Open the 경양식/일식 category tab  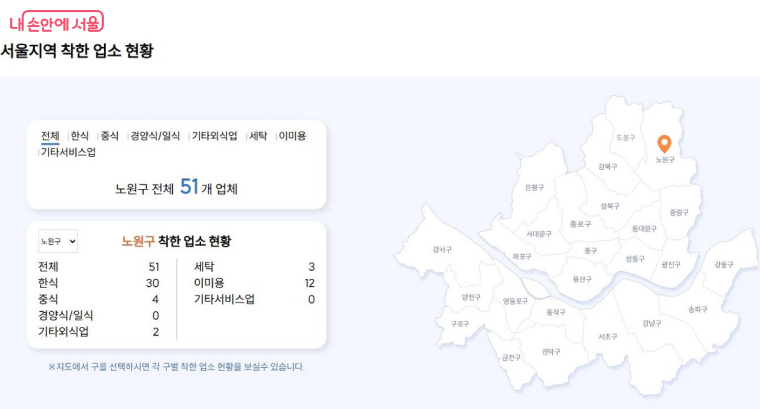point(155,136)
